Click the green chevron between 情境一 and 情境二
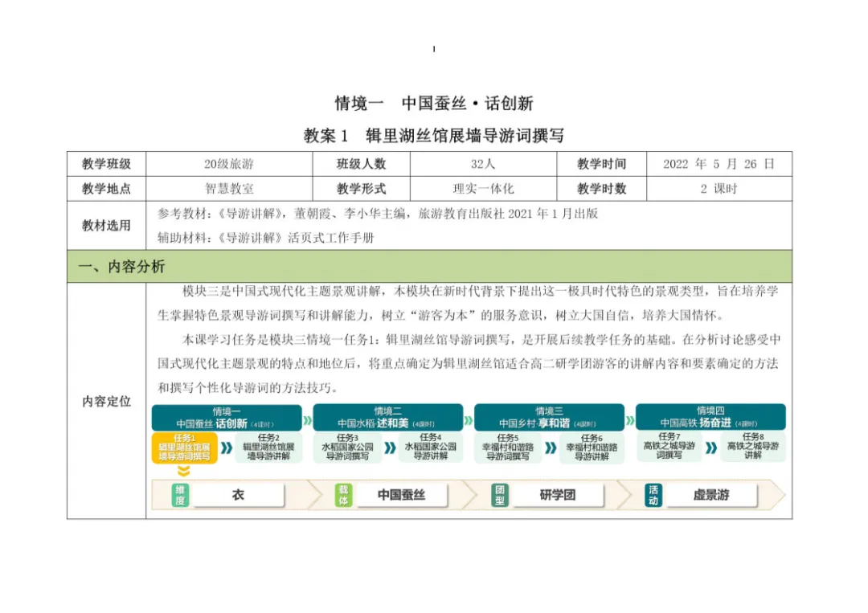Screen dimensions: 868x613 click(x=308, y=420)
